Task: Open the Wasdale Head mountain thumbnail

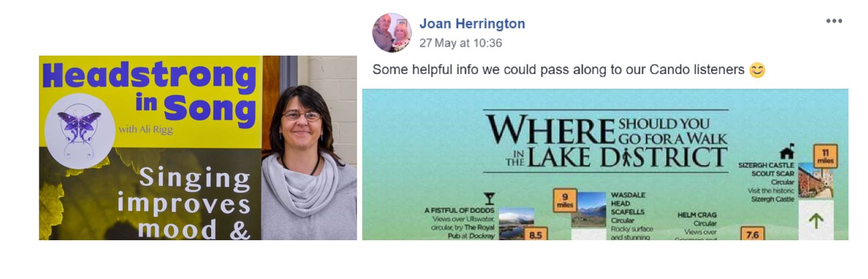Action: 589,210
